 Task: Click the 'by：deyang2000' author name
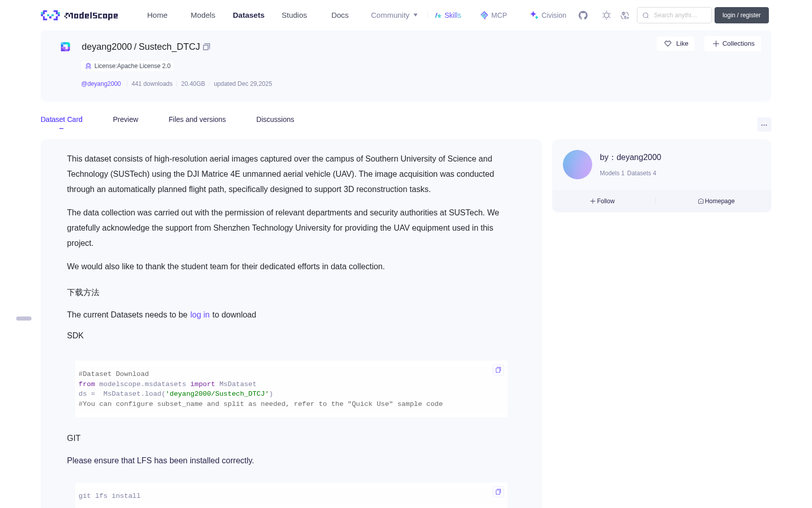pyautogui.click(x=630, y=157)
